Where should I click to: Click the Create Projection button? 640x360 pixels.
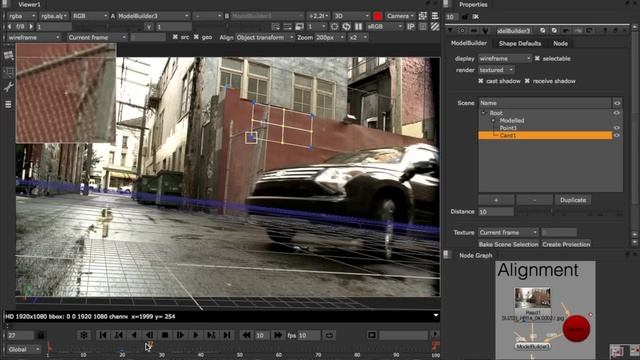pyautogui.click(x=566, y=244)
